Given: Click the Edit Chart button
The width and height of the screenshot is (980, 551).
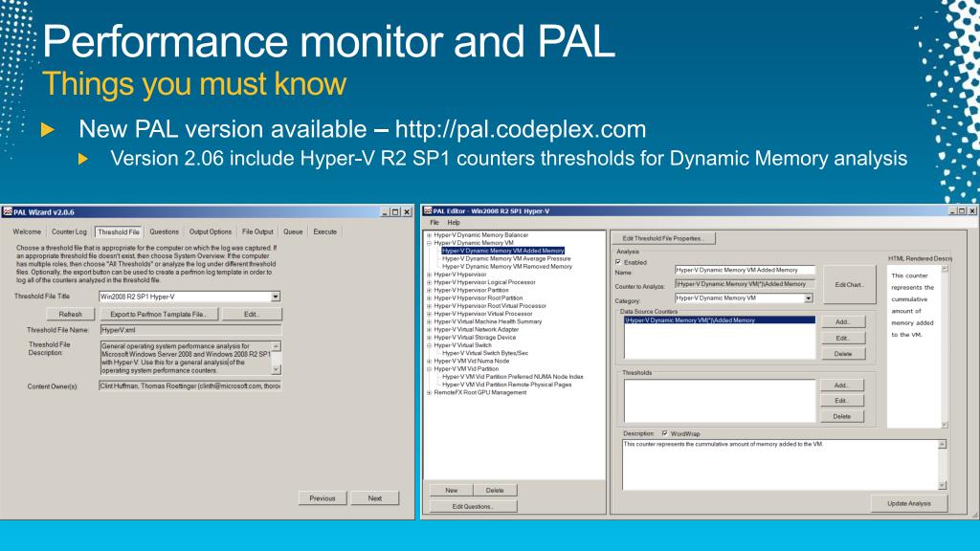Looking at the screenshot, I should pos(849,285).
